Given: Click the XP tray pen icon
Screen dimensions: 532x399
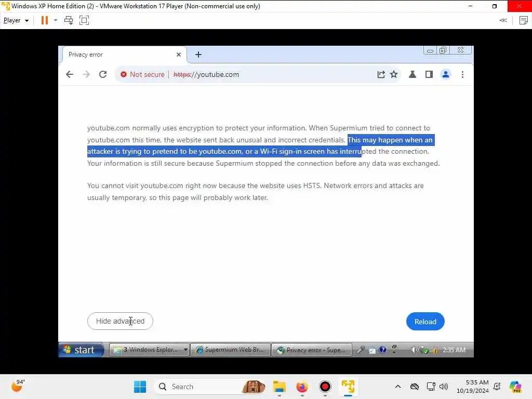Looking at the screenshot, I should click(x=361, y=350).
